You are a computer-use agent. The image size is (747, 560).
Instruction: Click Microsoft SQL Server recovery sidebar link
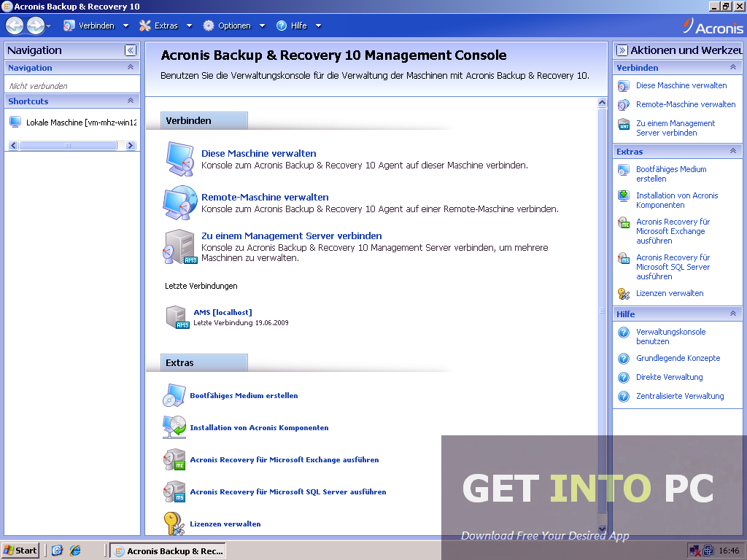[x=673, y=267]
